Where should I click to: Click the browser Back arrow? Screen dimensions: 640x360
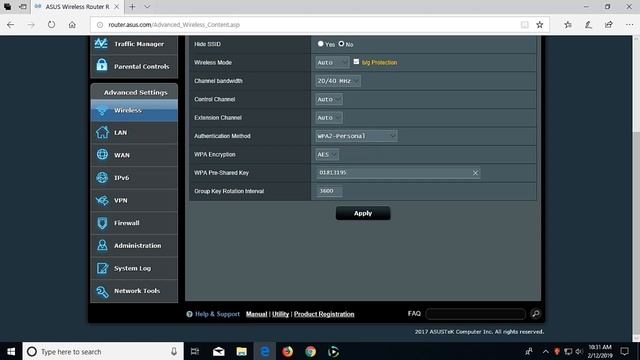pos(11,25)
